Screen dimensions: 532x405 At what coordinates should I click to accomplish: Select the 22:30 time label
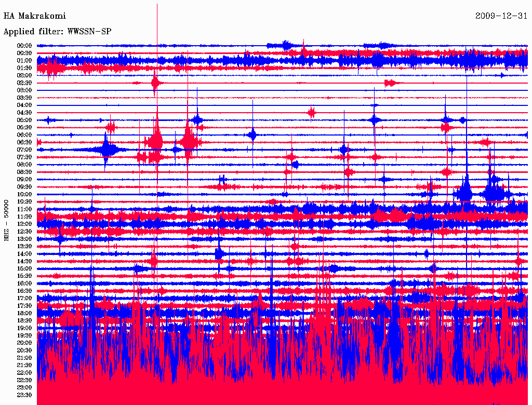tap(24, 380)
